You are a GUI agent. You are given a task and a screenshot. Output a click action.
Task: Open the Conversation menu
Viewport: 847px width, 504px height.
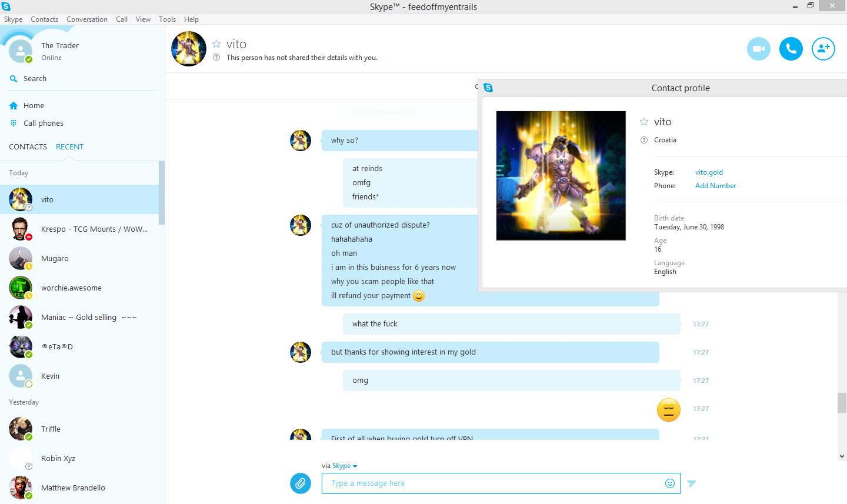point(87,19)
